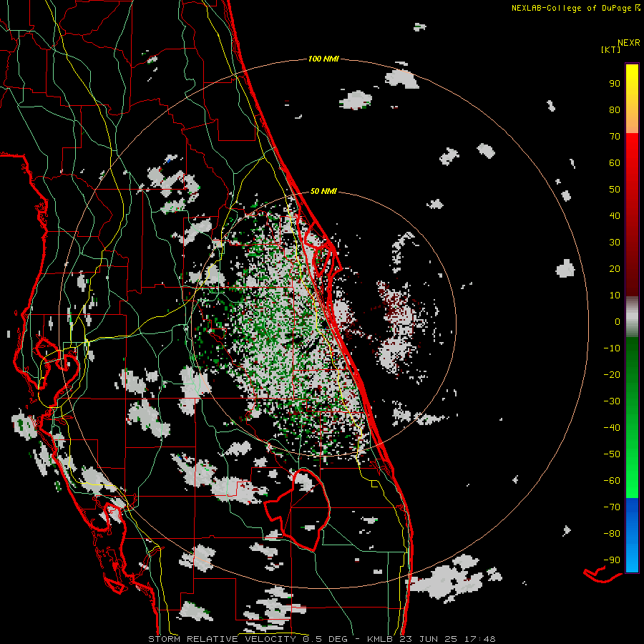Click the 50 NMI range ring label
Screen dimensions: 644x644
point(323,191)
